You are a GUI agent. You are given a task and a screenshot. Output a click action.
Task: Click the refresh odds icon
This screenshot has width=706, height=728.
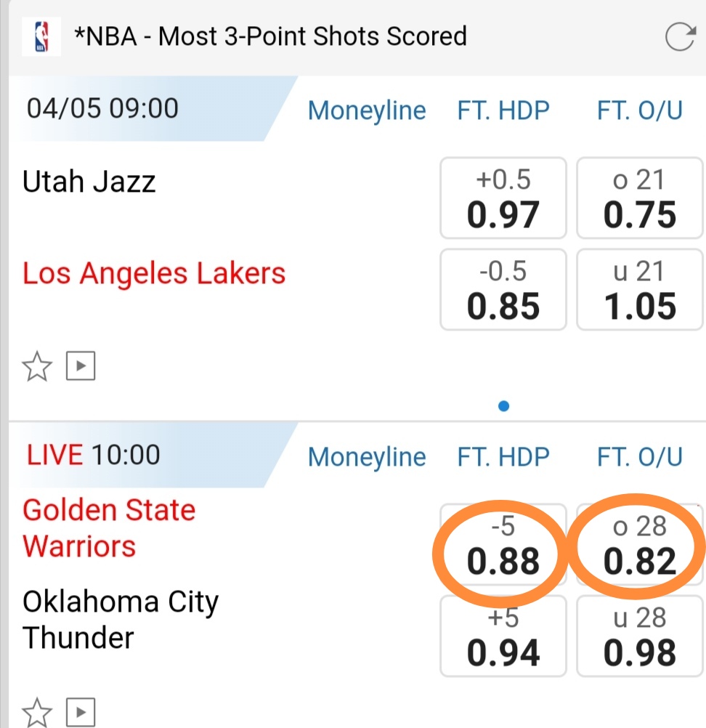pos(680,37)
